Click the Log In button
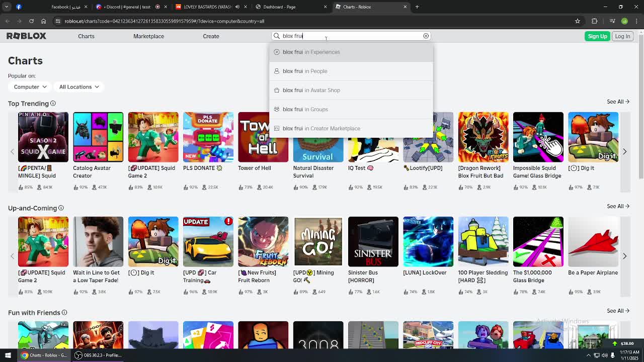Screen dimensions: 644x362 [622, 36]
